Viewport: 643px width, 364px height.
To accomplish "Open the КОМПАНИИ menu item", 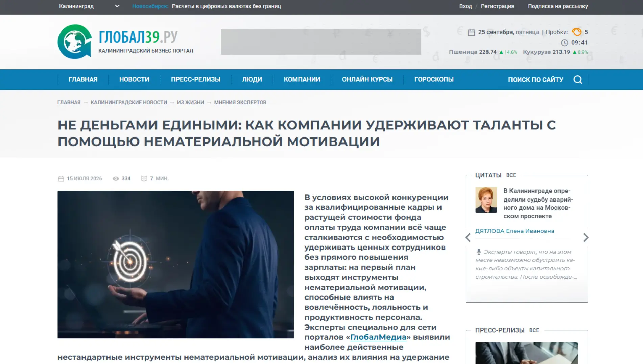I will (x=302, y=79).
